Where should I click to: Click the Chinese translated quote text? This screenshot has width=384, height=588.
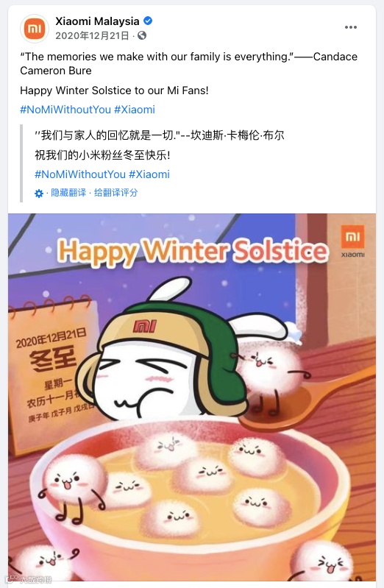160,135
